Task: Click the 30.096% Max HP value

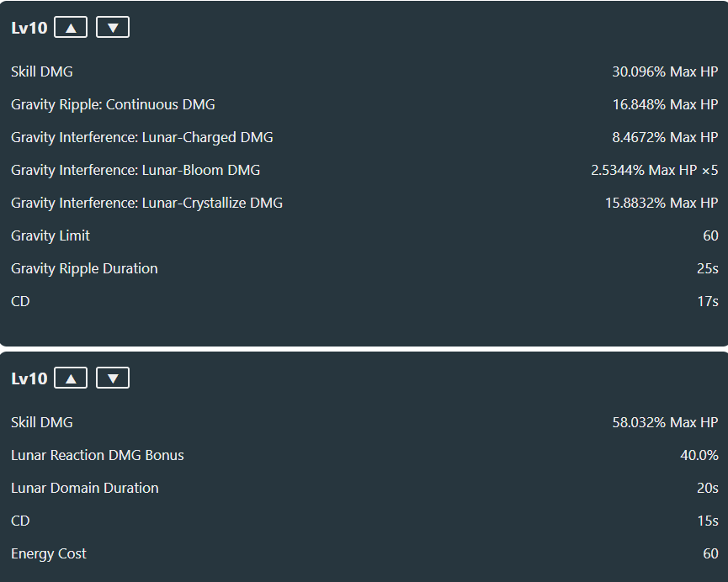Action: tap(665, 71)
